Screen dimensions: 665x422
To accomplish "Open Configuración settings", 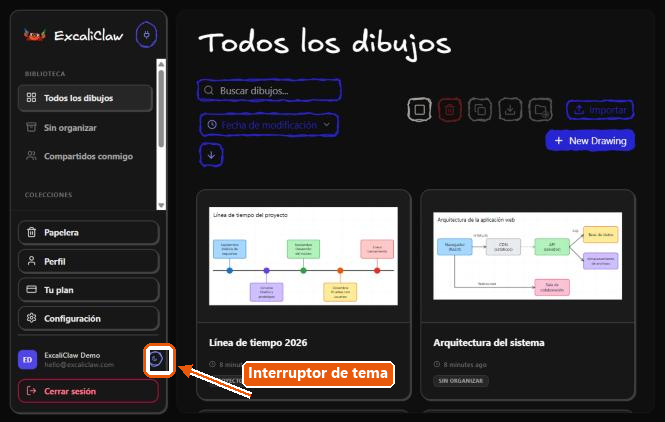I will point(89,318).
